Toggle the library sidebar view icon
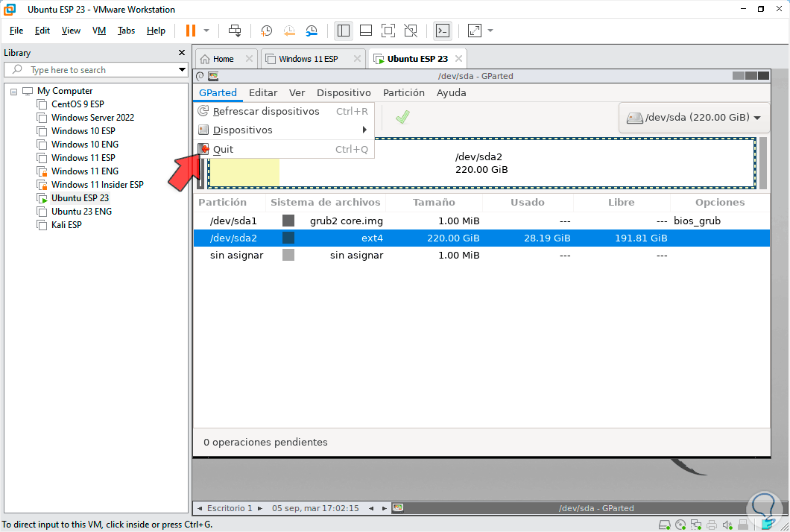The width and height of the screenshot is (790, 532). (x=344, y=31)
